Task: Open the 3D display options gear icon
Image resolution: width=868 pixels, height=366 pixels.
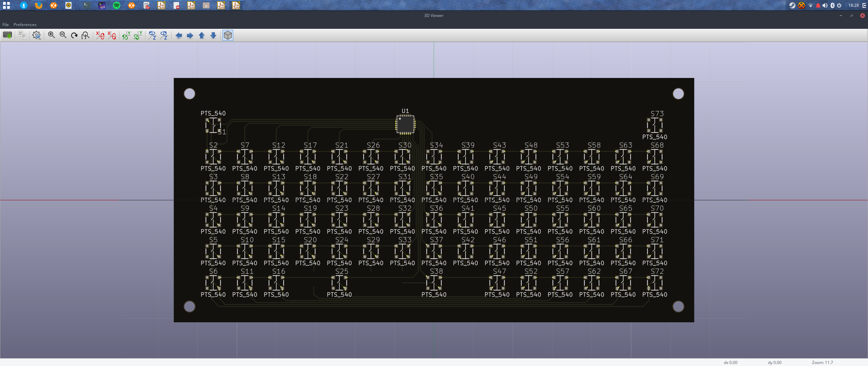Action: click(36, 35)
